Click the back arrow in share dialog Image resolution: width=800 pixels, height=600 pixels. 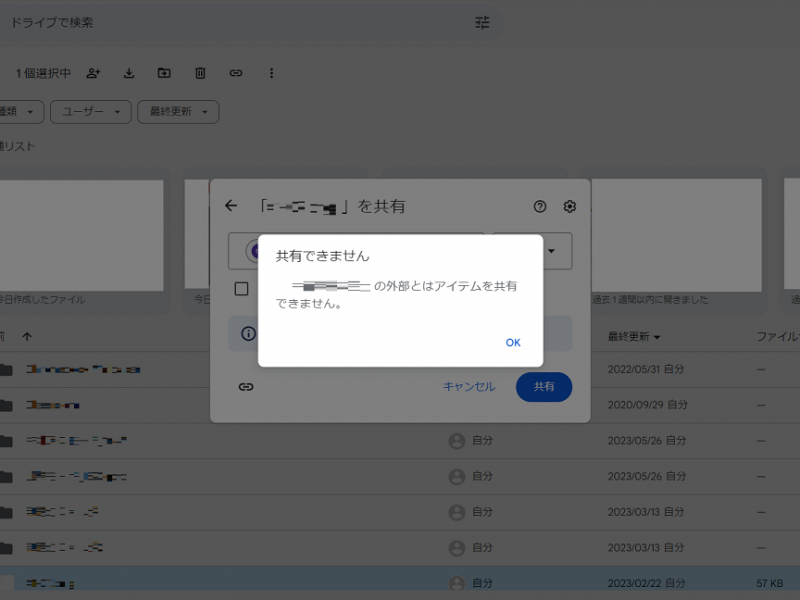pyautogui.click(x=231, y=206)
